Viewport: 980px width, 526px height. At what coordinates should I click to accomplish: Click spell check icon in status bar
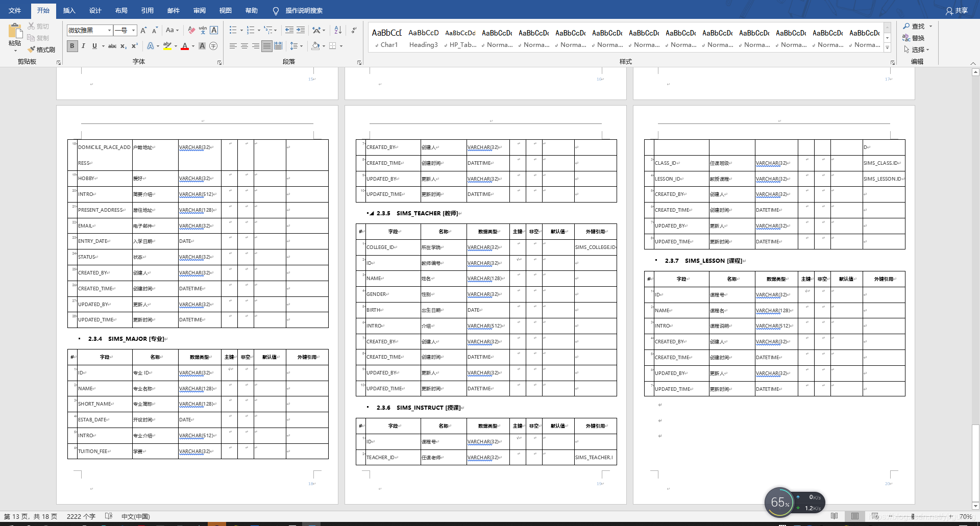pyautogui.click(x=108, y=516)
